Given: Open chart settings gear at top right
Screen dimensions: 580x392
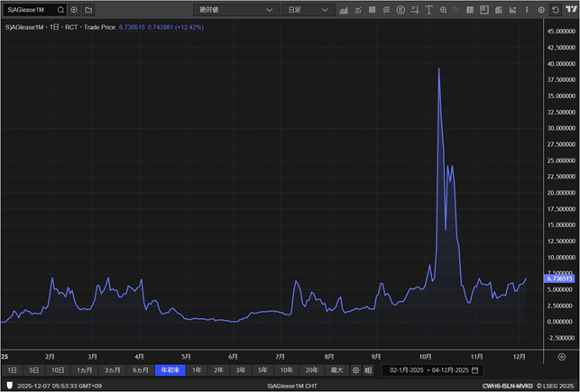Looking at the screenshot, I should (x=541, y=10).
